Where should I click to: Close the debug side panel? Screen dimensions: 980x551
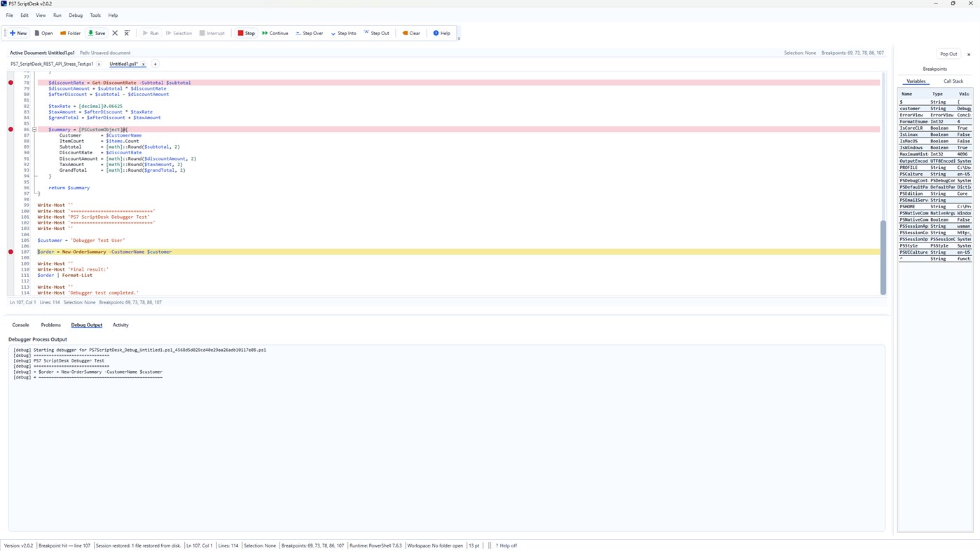point(969,54)
